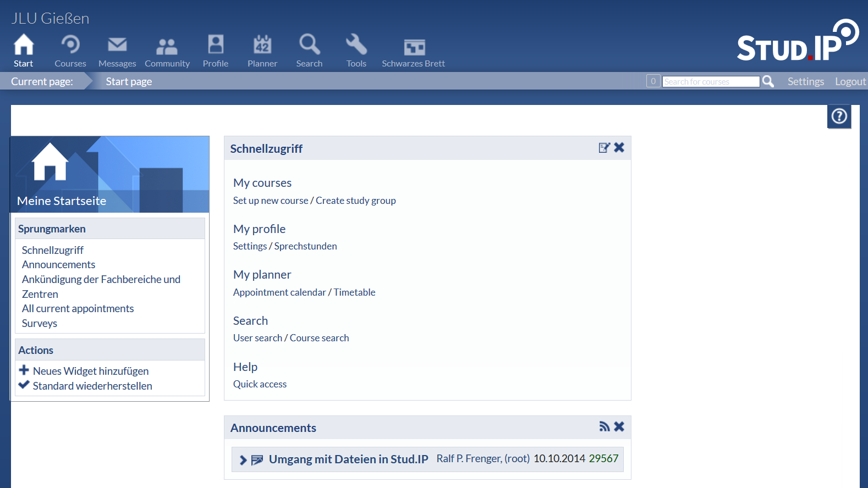
Task: Subscribe to Announcements RSS feed icon
Action: coord(604,427)
